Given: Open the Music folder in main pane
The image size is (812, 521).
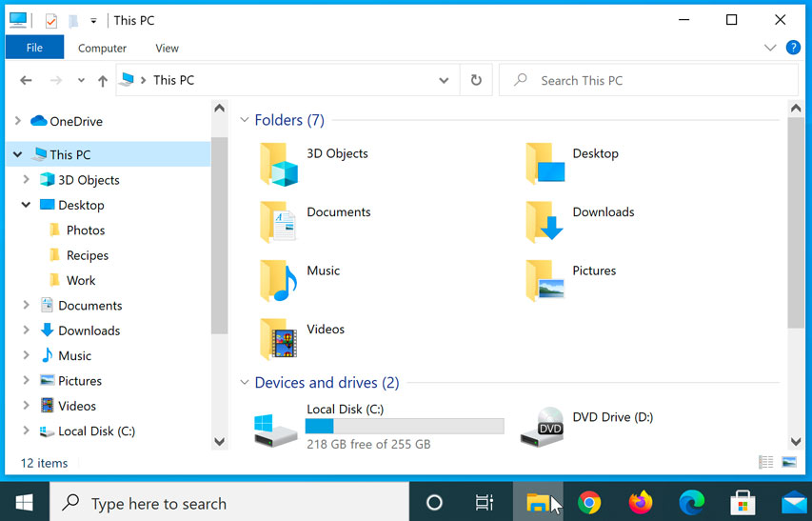Looking at the screenshot, I should coord(279,281).
